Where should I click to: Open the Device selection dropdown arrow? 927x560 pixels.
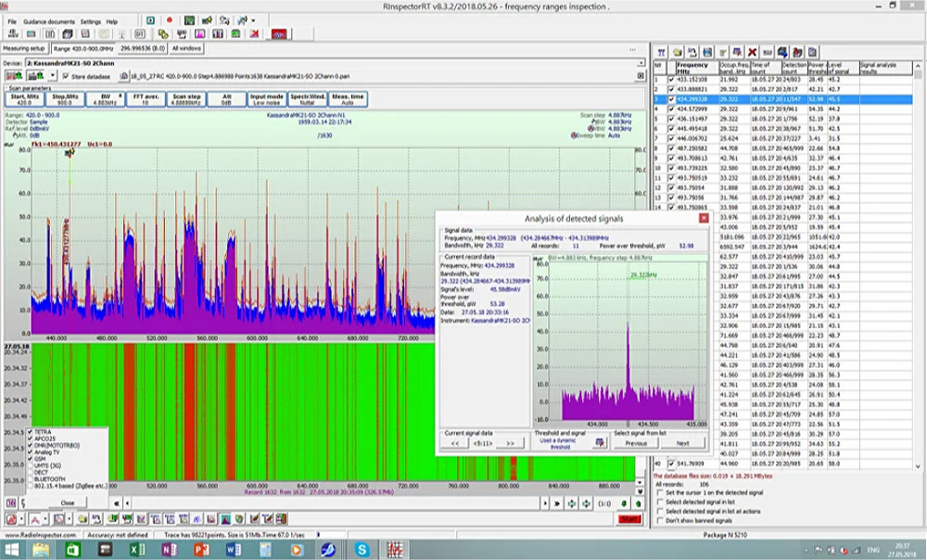tap(641, 63)
